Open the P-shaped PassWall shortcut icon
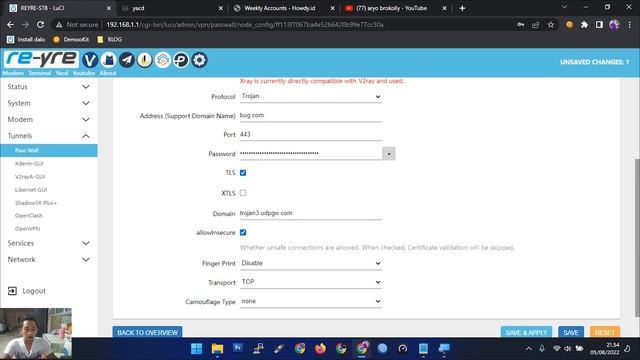The image size is (640, 360). click(x=181, y=60)
